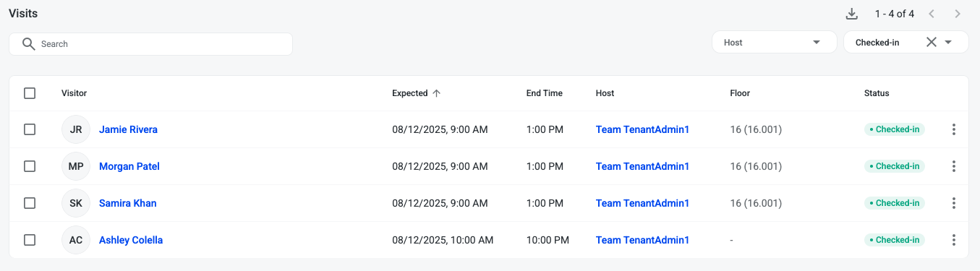Image resolution: width=980 pixels, height=271 pixels.
Task: Open more options for Jamie Rivera
Action: coord(954,129)
